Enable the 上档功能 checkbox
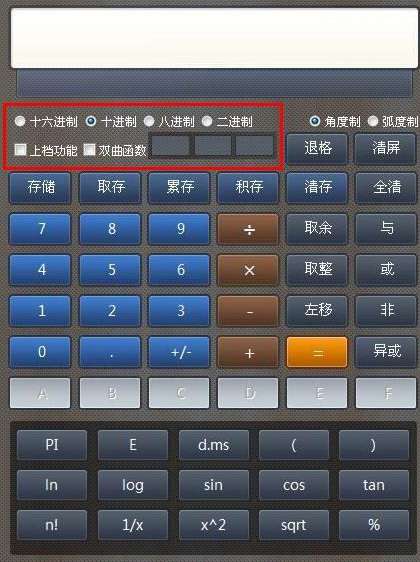This screenshot has height=562, width=420. coord(20,149)
